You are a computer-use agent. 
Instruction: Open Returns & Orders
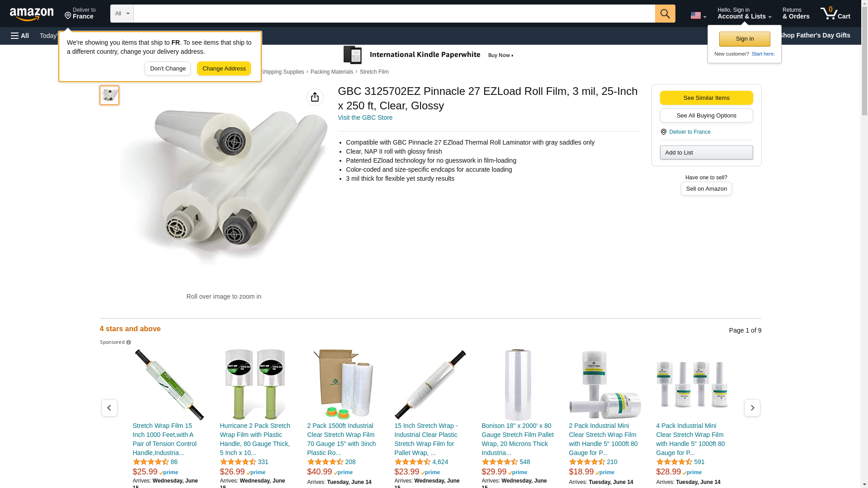pyautogui.click(x=796, y=14)
